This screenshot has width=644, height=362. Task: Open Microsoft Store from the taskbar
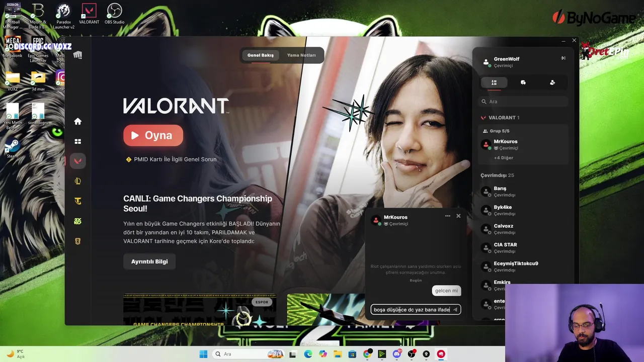352,354
